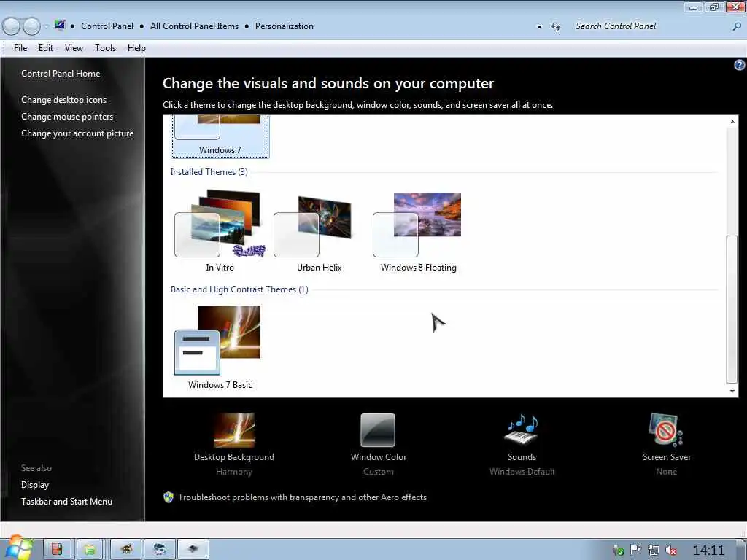This screenshot has height=560, width=747.
Task: Click the Help question mark icon
Action: pos(740,65)
